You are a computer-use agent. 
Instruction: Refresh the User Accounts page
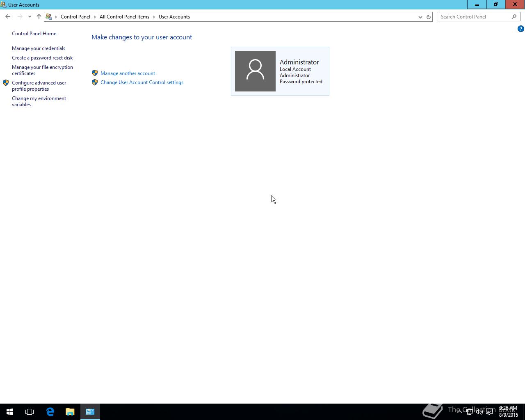[x=429, y=17]
